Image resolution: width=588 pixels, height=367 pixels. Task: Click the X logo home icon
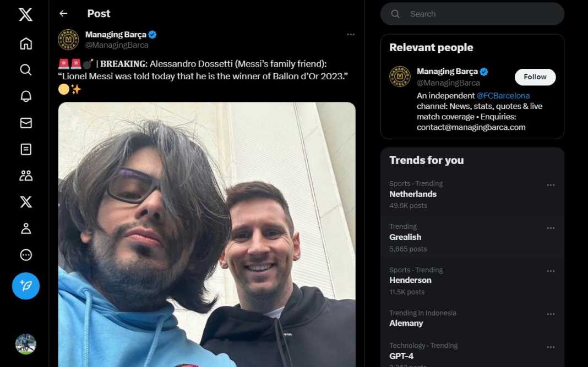[x=25, y=15]
